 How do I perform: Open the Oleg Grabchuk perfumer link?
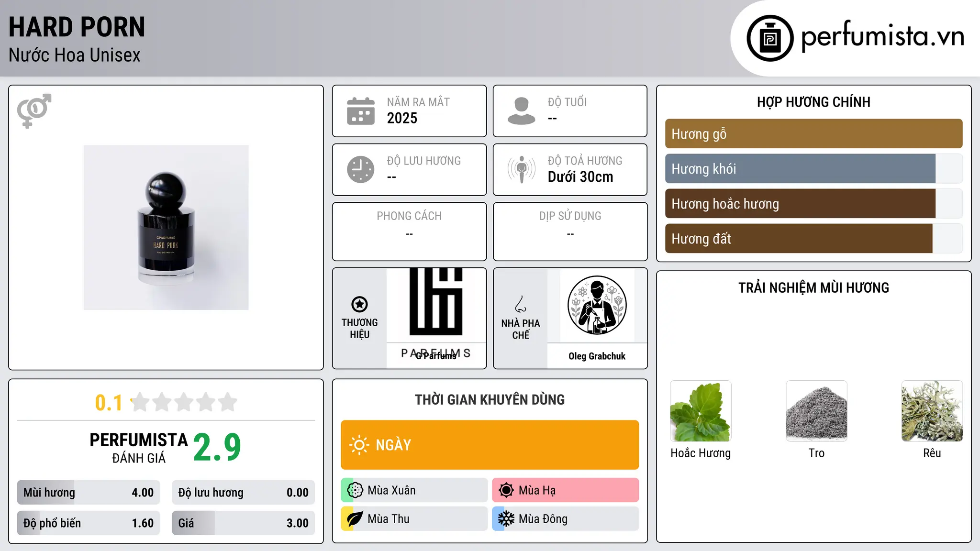[x=597, y=356]
